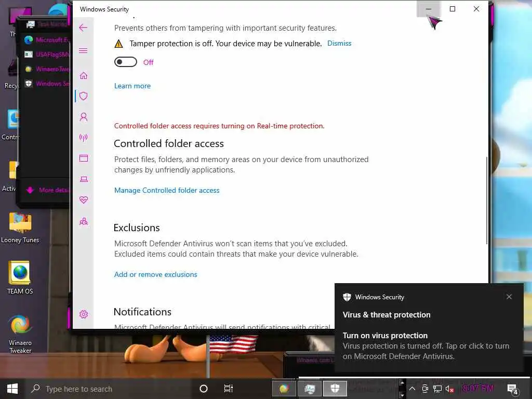Open Family options icon
Image resolution: width=532 pixels, height=399 pixels.
click(x=84, y=221)
